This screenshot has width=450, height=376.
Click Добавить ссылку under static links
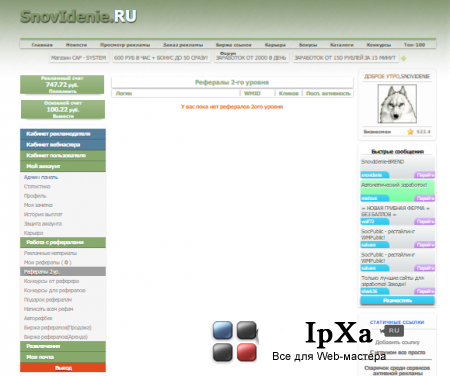coord(397,343)
